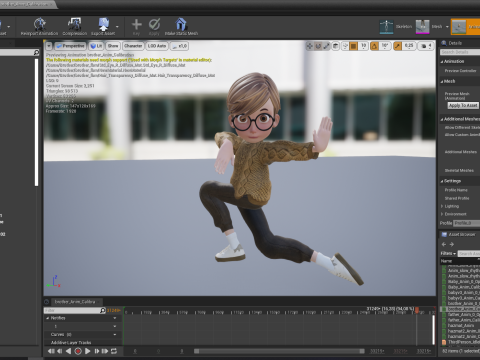Play the animation in reverse
480x360 pixels.
click(68, 351)
